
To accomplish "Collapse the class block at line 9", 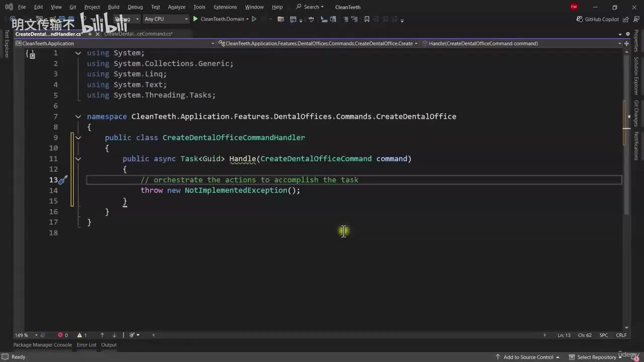I will (x=78, y=137).
